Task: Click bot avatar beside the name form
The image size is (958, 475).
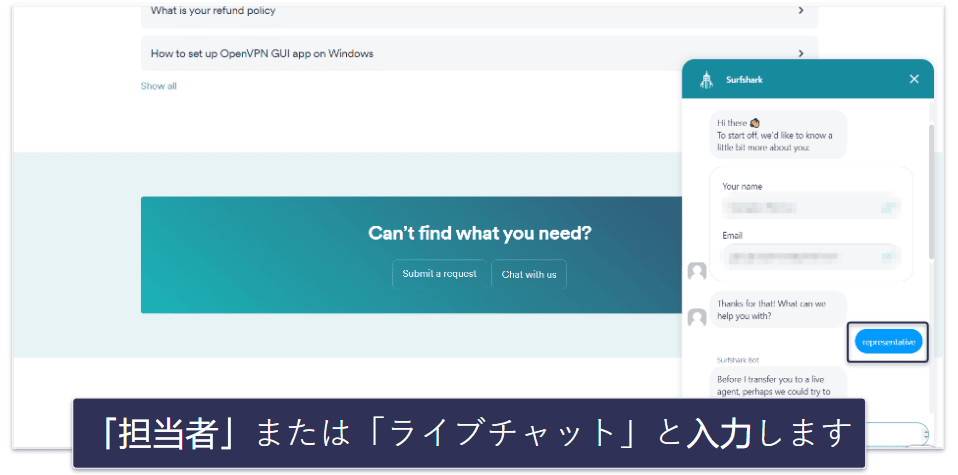Action: tap(697, 271)
